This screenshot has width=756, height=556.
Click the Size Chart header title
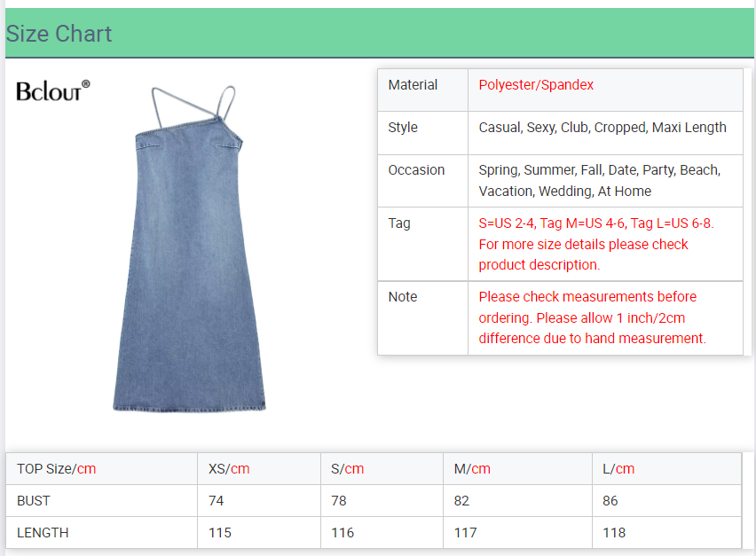tap(59, 34)
